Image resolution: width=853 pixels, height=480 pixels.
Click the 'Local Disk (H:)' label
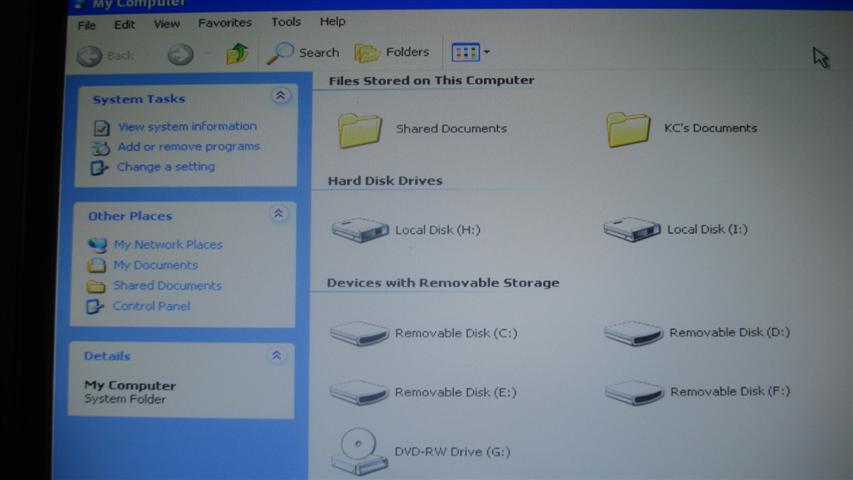pos(438,230)
